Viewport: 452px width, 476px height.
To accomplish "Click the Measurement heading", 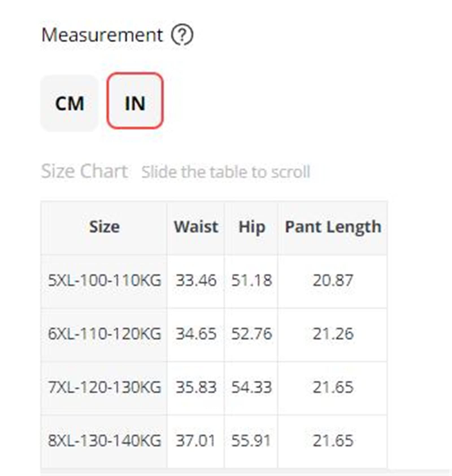I will (102, 35).
